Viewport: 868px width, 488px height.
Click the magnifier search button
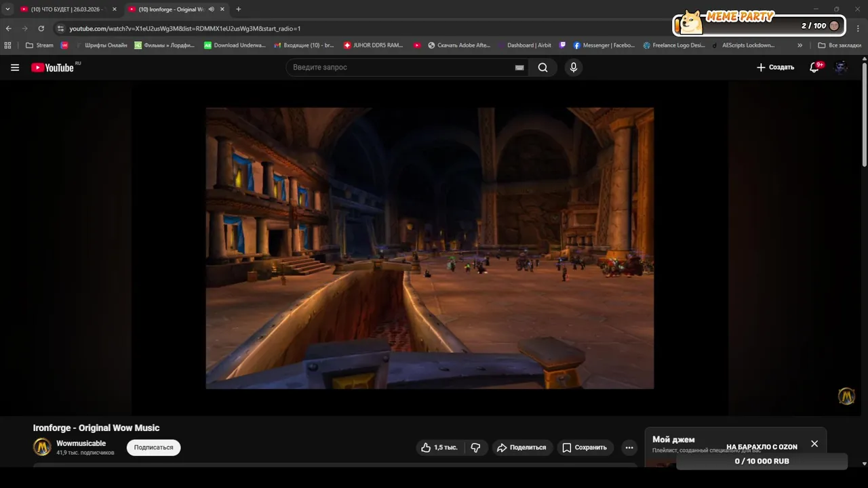[x=542, y=68]
